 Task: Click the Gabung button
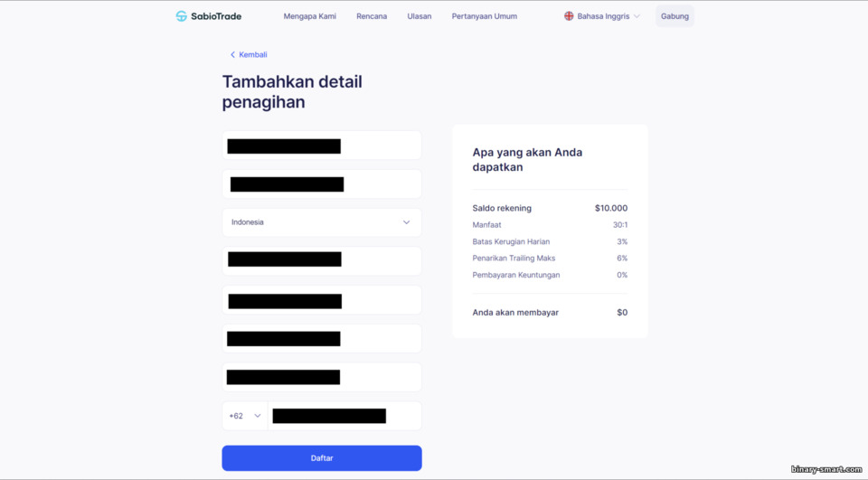pyautogui.click(x=675, y=16)
